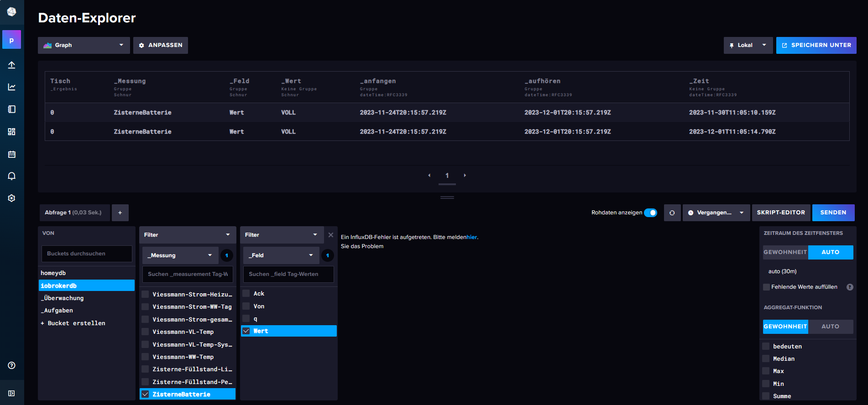Enable Fehlende Werte auffüllen checkbox

(x=767, y=287)
